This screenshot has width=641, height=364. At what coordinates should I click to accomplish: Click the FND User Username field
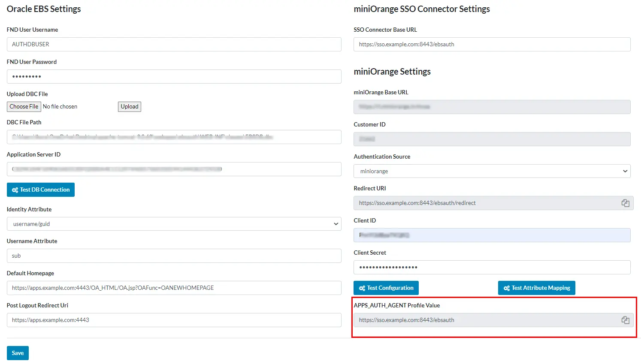pos(174,44)
